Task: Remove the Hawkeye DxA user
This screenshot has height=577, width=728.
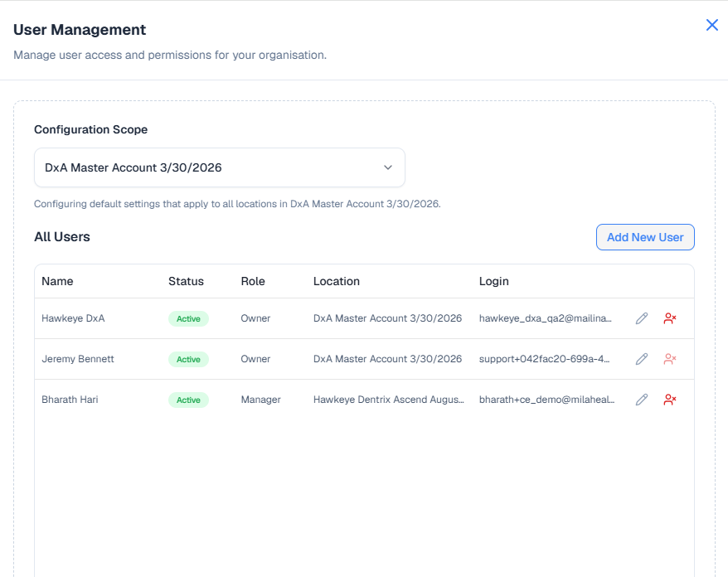Action: point(670,318)
